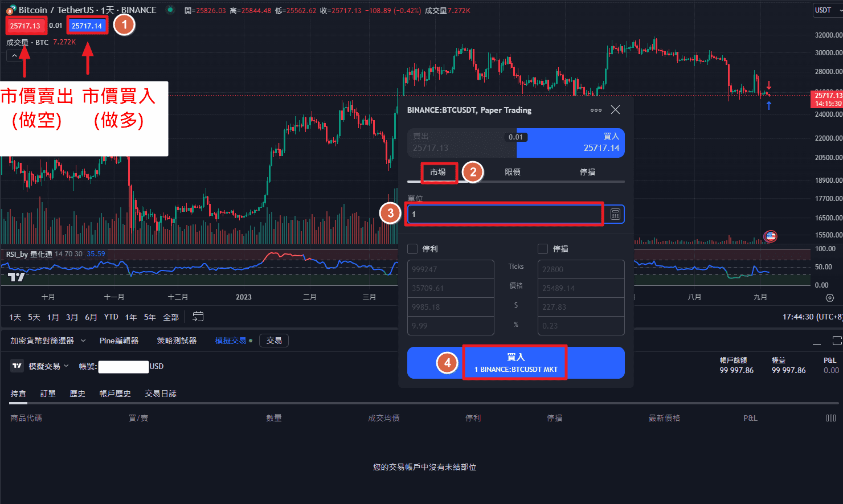Click take-profit ticks field 999247

pyautogui.click(x=451, y=269)
